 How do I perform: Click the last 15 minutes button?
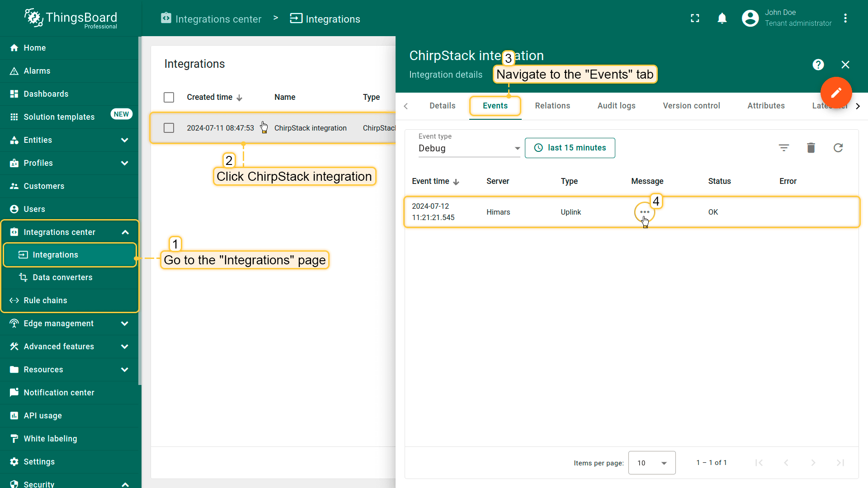(x=570, y=148)
